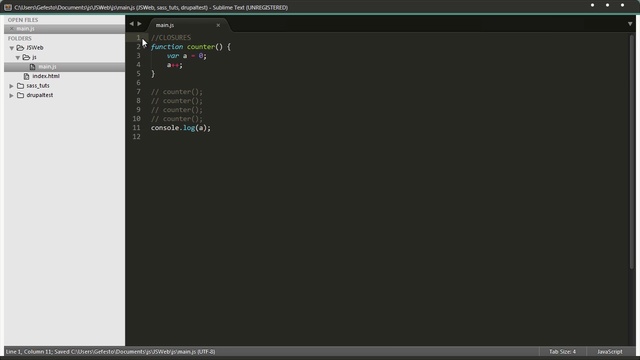Collapse the JSWeb folder
Viewport: 640px width, 360px height.
[x=11, y=48]
